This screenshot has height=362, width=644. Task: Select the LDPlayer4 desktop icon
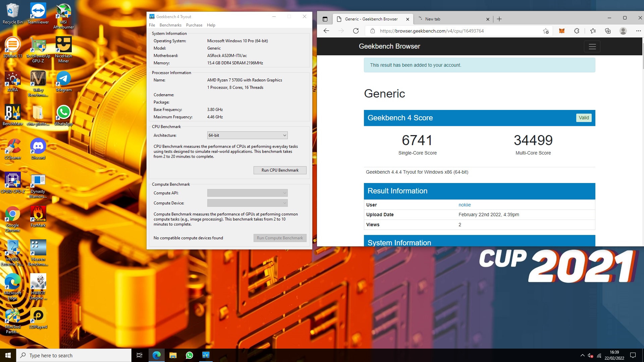[x=38, y=318]
